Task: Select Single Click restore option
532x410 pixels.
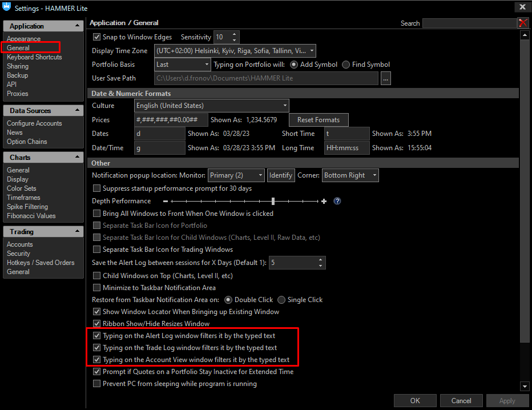Action: point(281,300)
